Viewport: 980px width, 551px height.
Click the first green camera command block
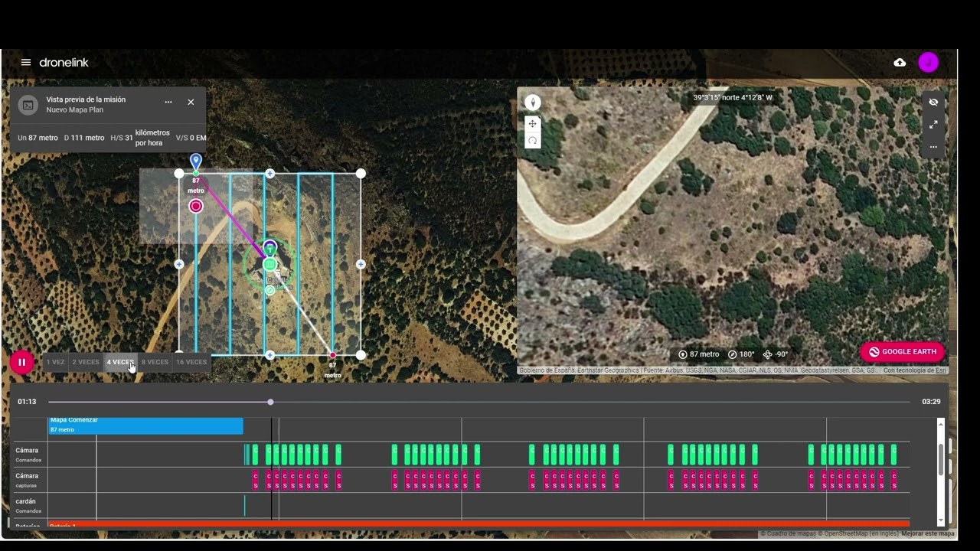(255, 455)
